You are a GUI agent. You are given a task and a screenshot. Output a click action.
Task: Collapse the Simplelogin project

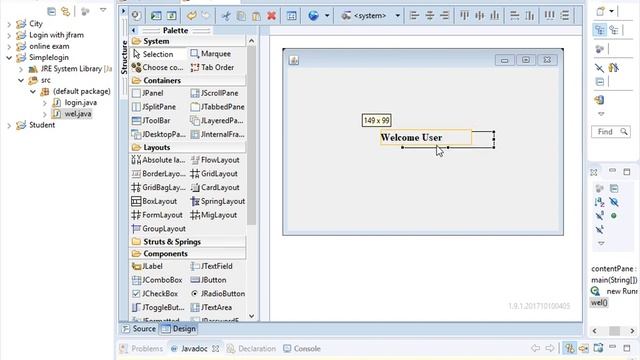point(9,58)
